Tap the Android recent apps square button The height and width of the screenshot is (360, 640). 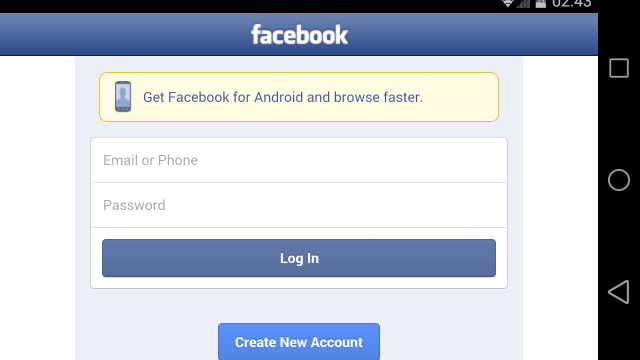point(619,68)
